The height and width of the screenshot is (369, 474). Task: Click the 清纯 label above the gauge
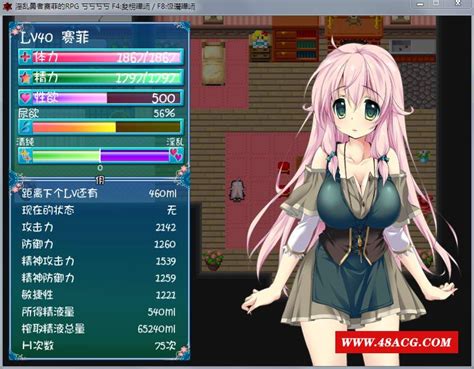25,142
